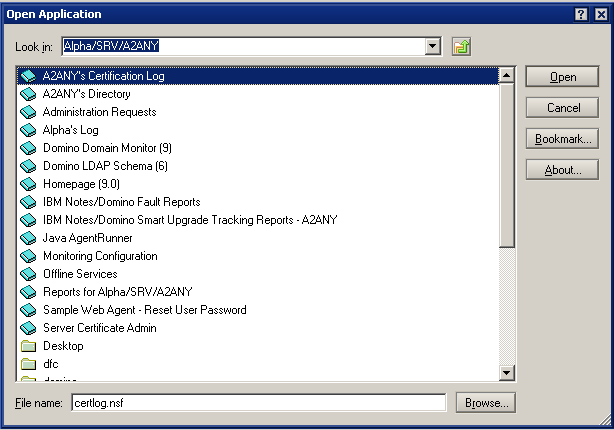Click the database icon beside Alpha's Log

28,130
